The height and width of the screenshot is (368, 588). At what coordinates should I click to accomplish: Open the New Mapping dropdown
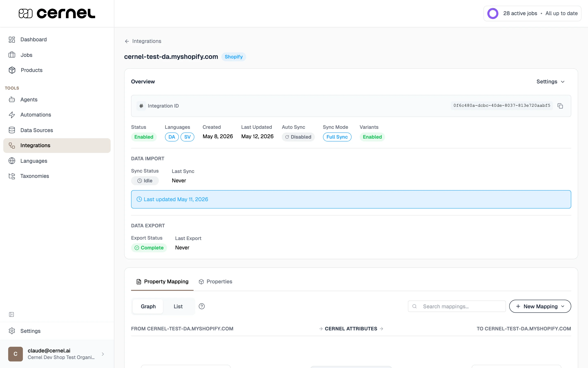540,306
